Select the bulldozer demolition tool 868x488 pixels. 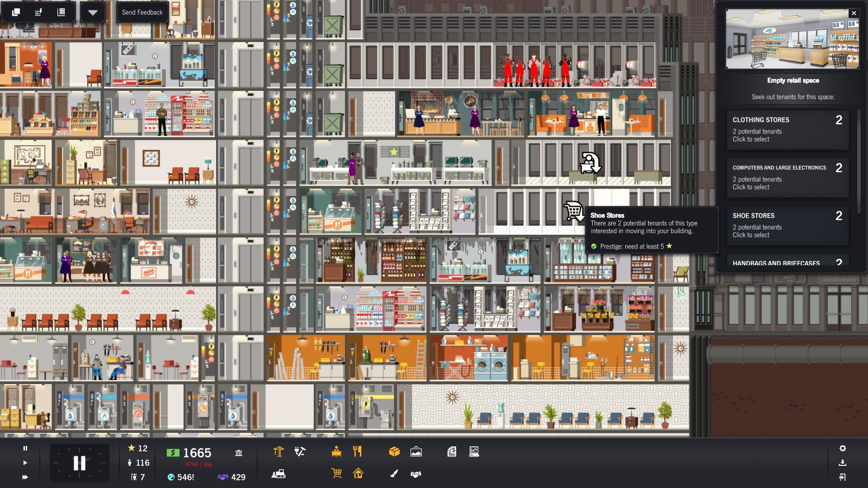278,474
